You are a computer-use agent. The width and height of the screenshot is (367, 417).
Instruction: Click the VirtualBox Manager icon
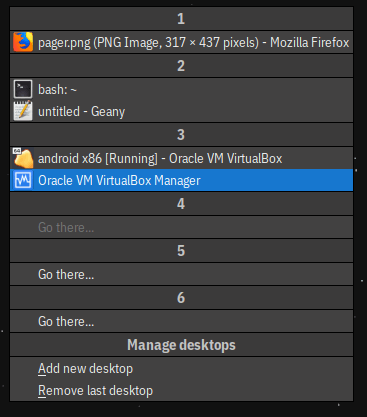tap(23, 180)
